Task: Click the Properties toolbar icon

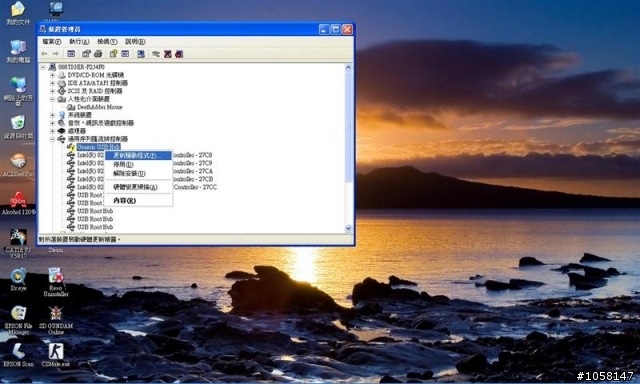Action: 86,54
